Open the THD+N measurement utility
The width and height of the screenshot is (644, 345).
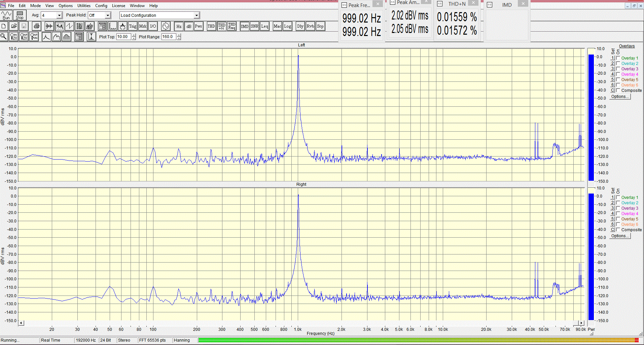(x=221, y=26)
